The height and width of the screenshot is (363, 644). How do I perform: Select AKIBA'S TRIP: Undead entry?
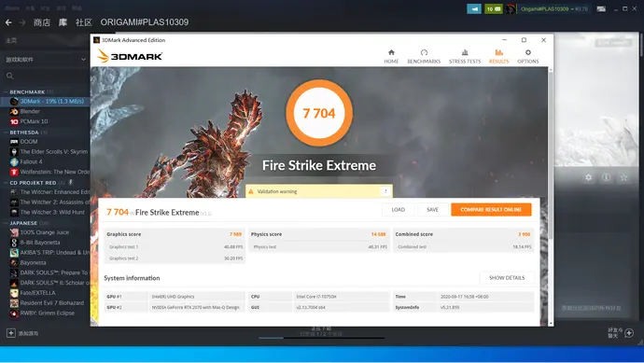coord(45,253)
